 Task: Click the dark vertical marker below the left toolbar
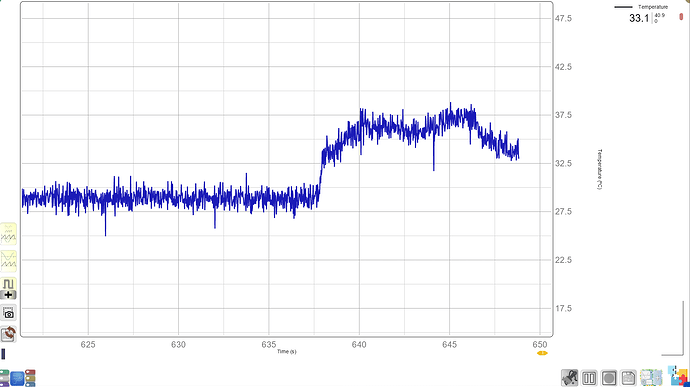(x=4, y=354)
